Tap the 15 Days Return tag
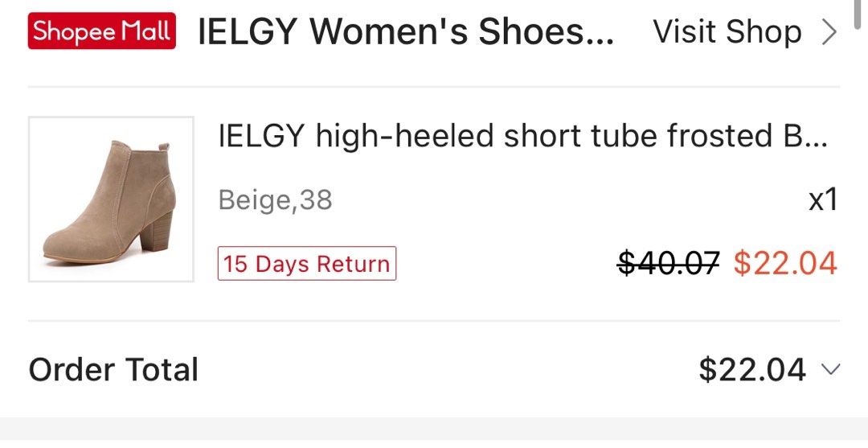The width and height of the screenshot is (868, 448). 307,264
